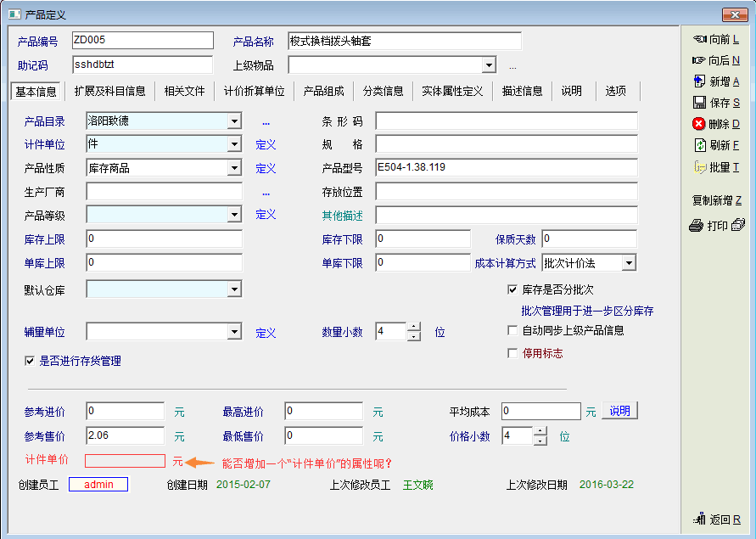Click 定义 link next to 计件单位
Viewport: 756px width, 539px height.
click(x=266, y=145)
